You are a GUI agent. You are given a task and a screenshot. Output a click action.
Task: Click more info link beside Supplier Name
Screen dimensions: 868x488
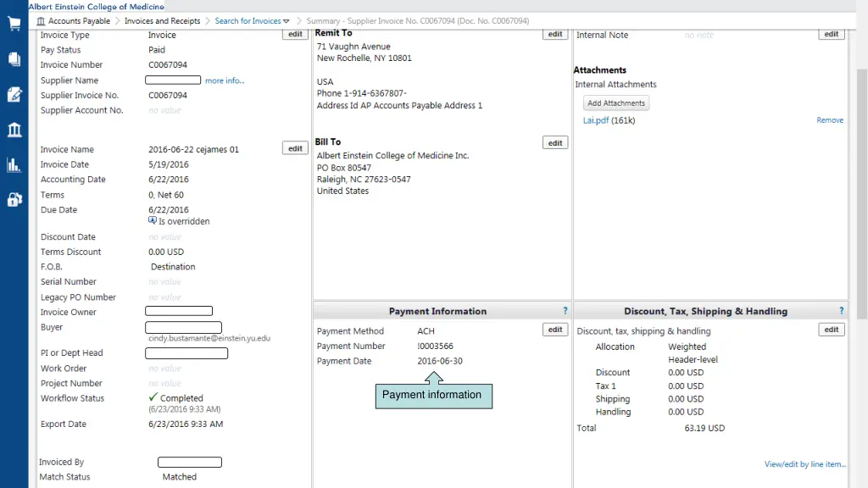coord(224,80)
